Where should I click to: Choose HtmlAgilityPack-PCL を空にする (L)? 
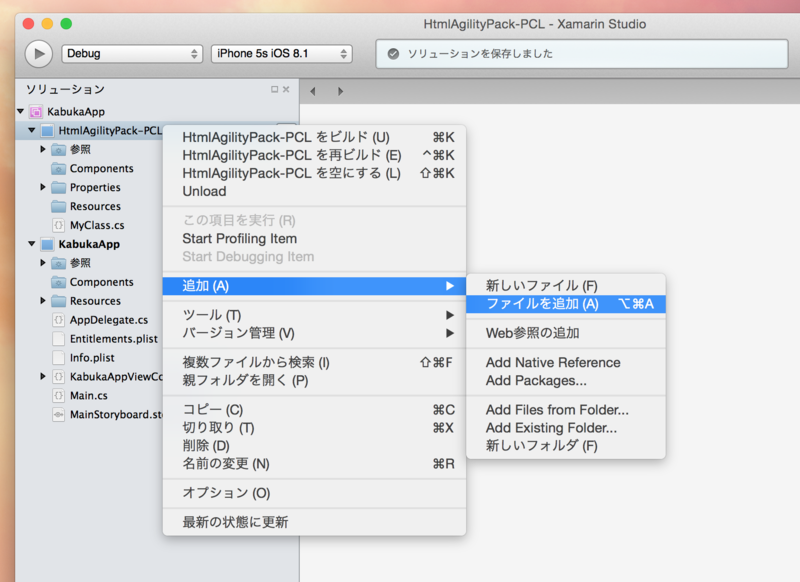(x=314, y=173)
